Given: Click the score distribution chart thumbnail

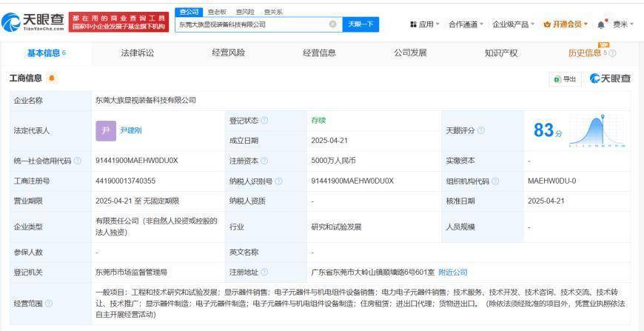Looking at the screenshot, I should pyautogui.click(x=597, y=131).
